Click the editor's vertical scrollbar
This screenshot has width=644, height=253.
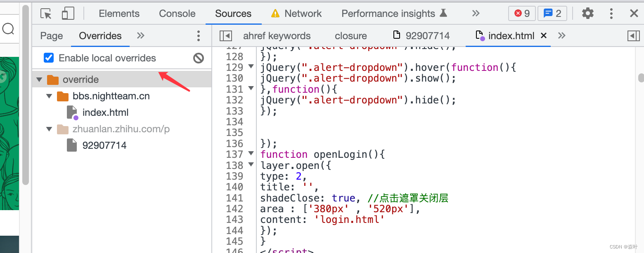click(x=640, y=77)
